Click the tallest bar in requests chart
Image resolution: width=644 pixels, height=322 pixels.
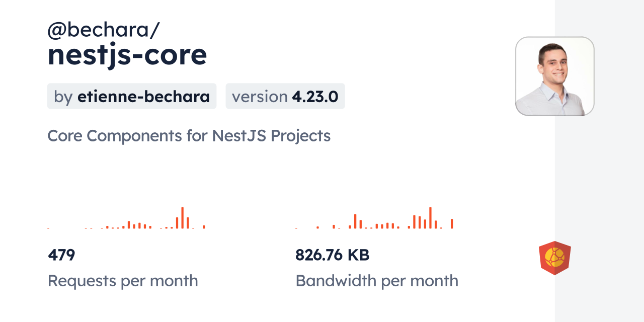click(182, 218)
